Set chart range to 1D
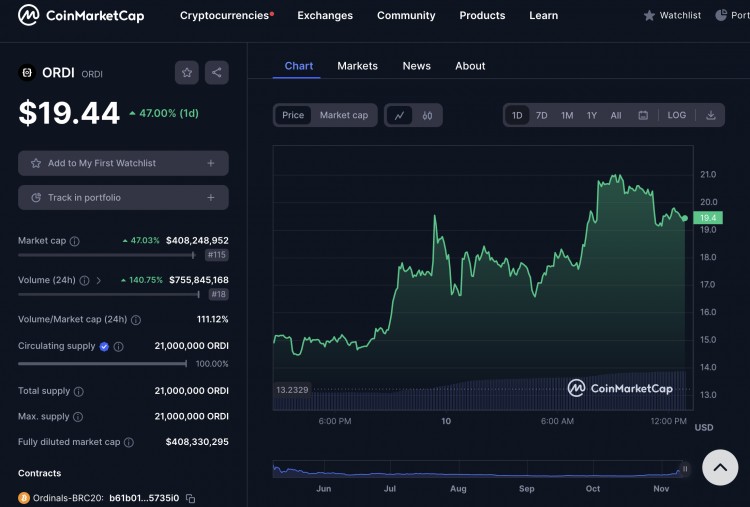750x507 pixels. [517, 115]
